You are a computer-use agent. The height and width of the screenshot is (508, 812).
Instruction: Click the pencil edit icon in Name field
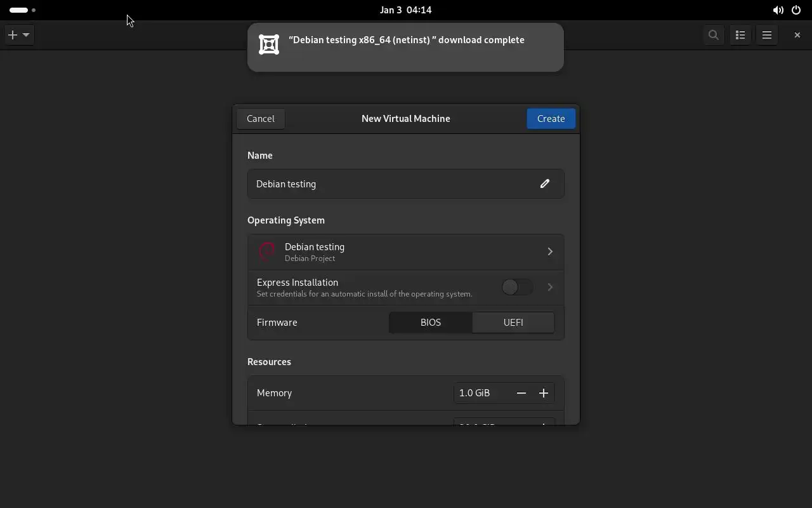544,184
